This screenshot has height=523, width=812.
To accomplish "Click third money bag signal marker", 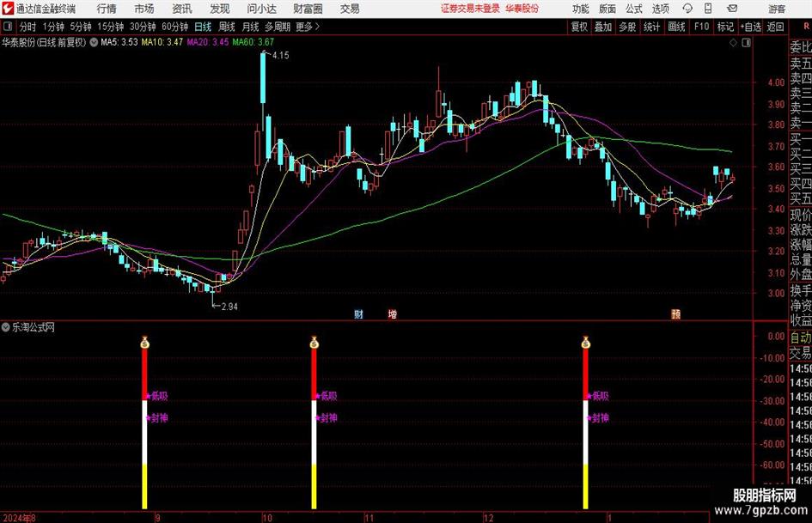I will (x=586, y=343).
